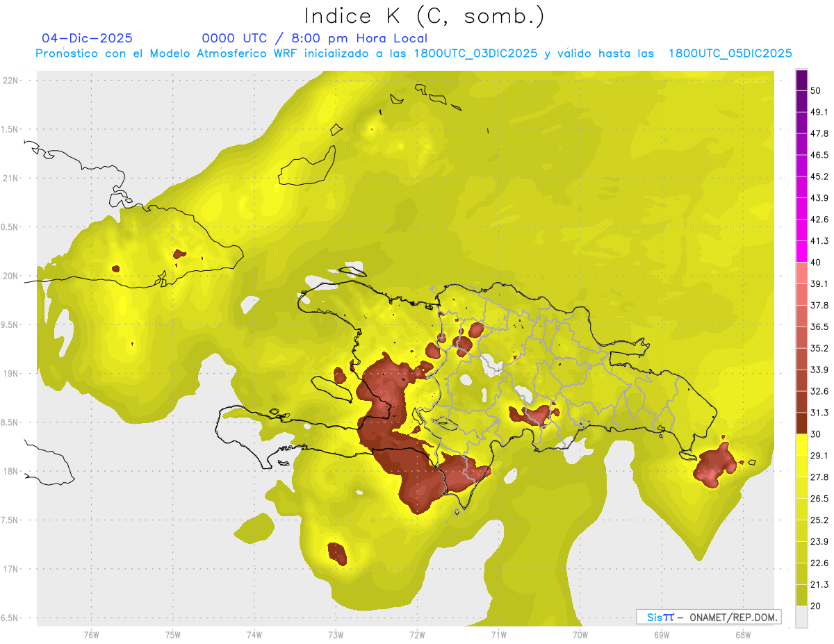Select the bright yellow colorbar segment between 29.1 and 30
This screenshot has width=834, height=644.
pyautogui.click(x=801, y=445)
